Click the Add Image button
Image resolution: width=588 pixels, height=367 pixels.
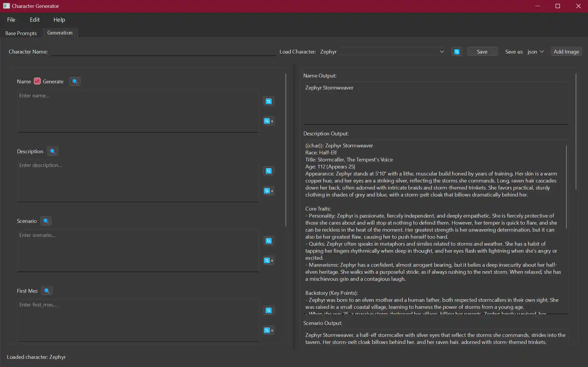click(566, 52)
